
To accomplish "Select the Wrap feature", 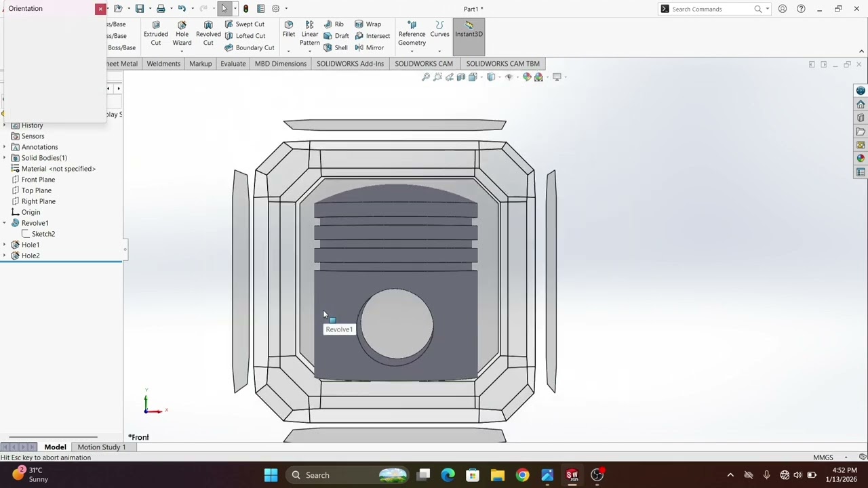I will pos(368,24).
